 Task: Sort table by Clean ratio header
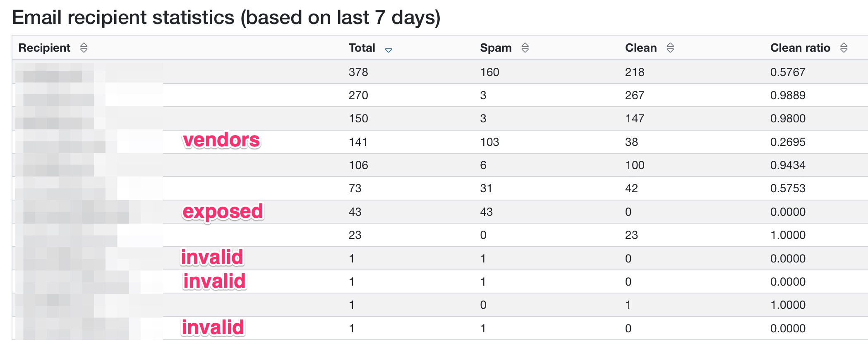(800, 48)
